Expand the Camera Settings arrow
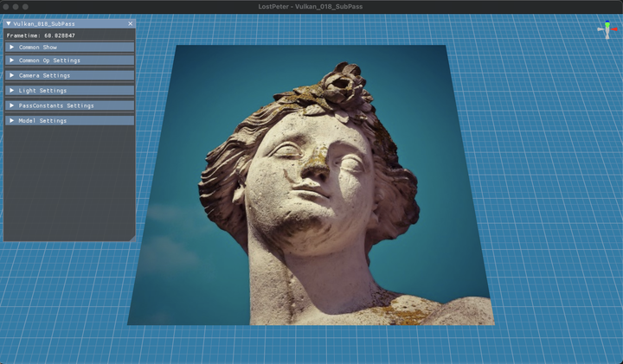Image resolution: width=623 pixels, height=364 pixels. pyautogui.click(x=11, y=75)
